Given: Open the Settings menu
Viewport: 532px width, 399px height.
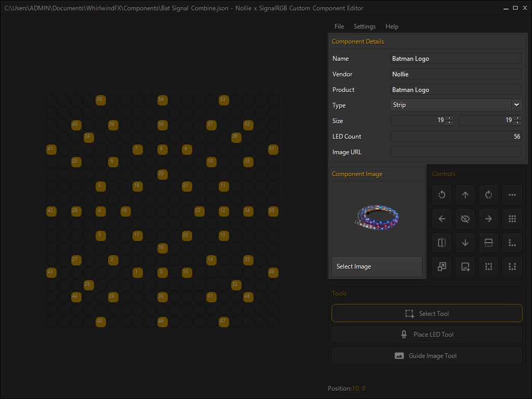Looking at the screenshot, I should (364, 26).
